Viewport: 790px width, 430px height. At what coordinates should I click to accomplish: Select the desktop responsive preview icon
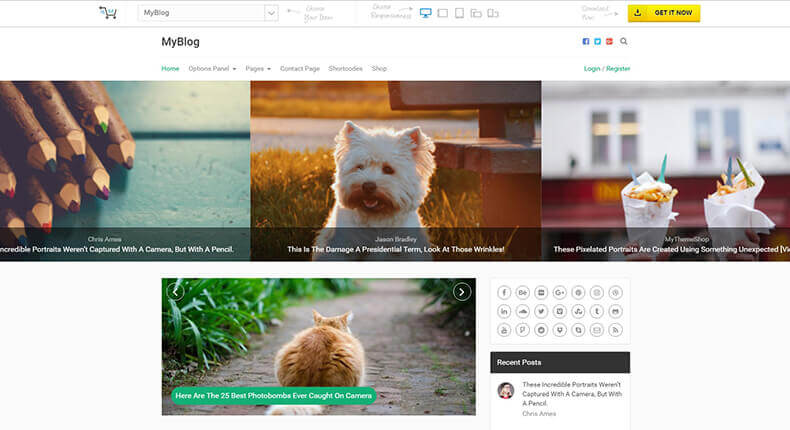(x=426, y=13)
